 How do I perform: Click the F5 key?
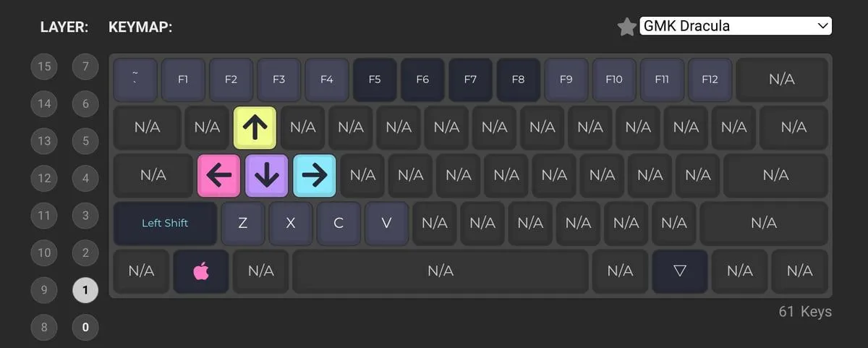(x=375, y=79)
